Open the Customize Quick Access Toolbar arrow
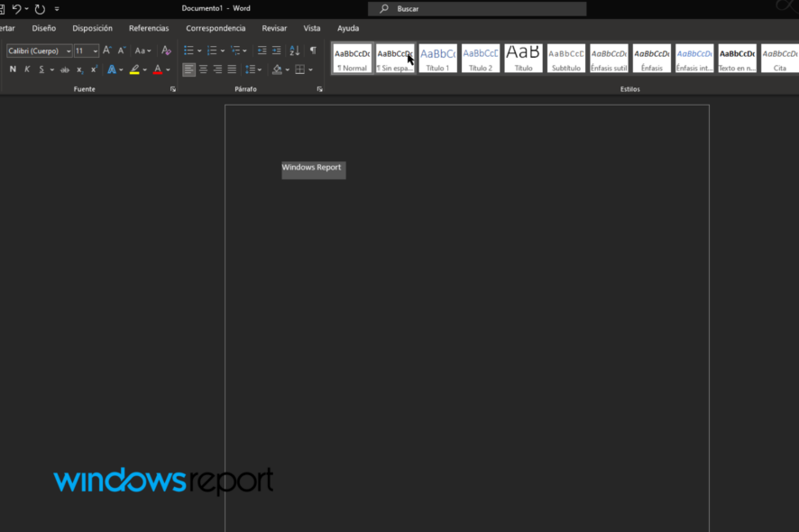Screen dimensions: 799x532 [x=57, y=9]
